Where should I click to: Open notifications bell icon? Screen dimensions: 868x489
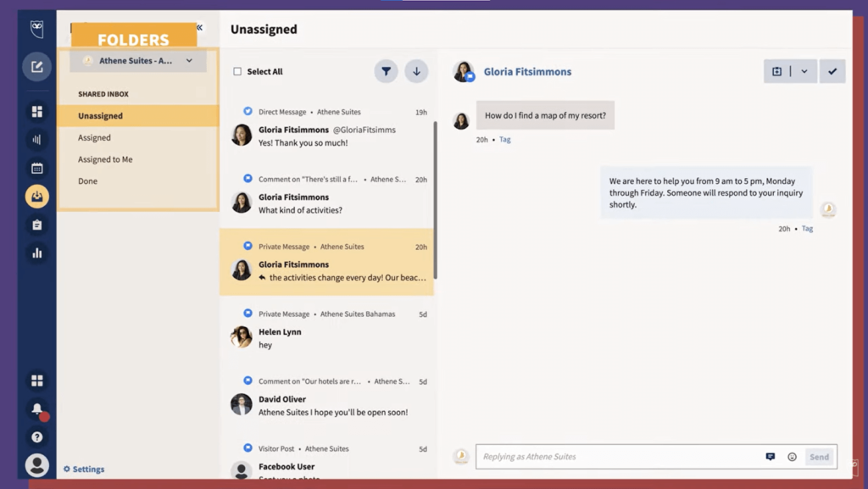[x=37, y=409]
